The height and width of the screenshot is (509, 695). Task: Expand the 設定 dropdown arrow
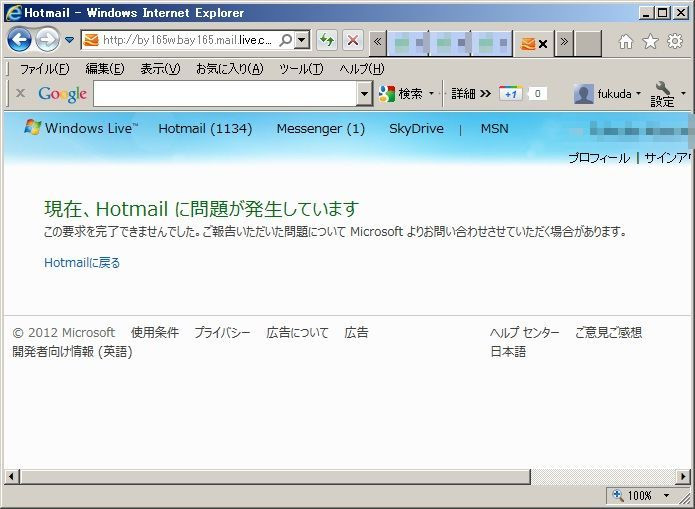tap(683, 94)
